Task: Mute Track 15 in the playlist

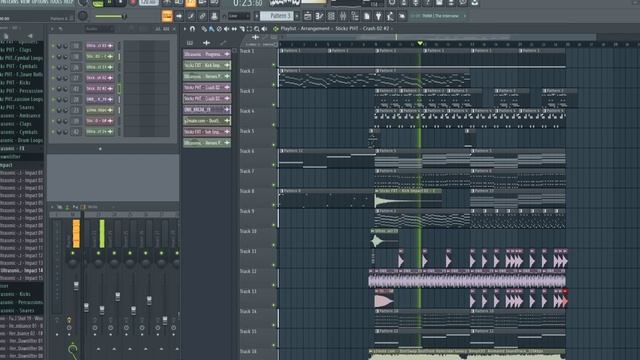Action: click(x=274, y=345)
